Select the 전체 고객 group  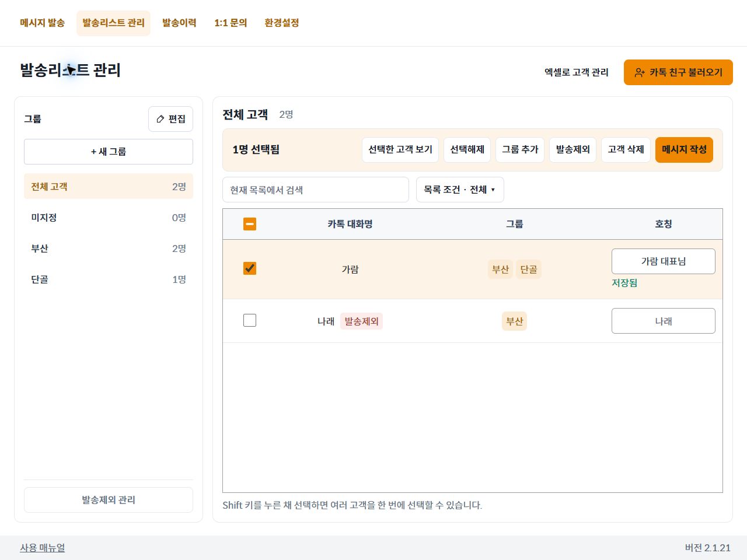109,187
